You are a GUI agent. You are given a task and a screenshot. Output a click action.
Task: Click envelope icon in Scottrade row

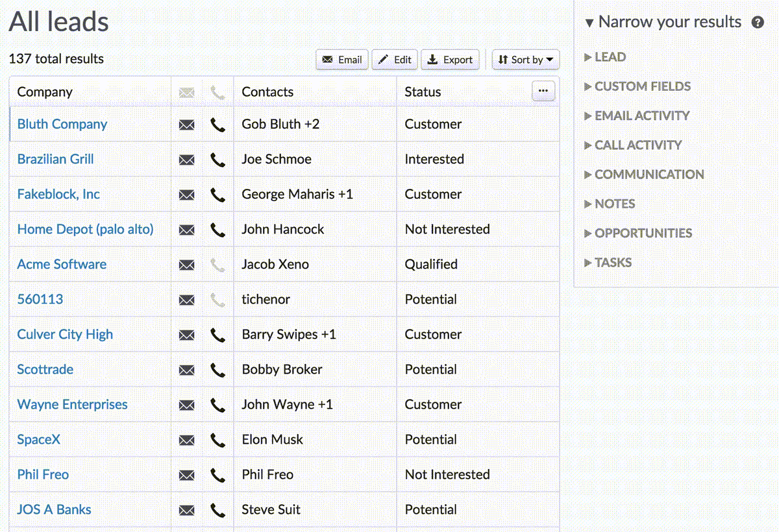186,370
